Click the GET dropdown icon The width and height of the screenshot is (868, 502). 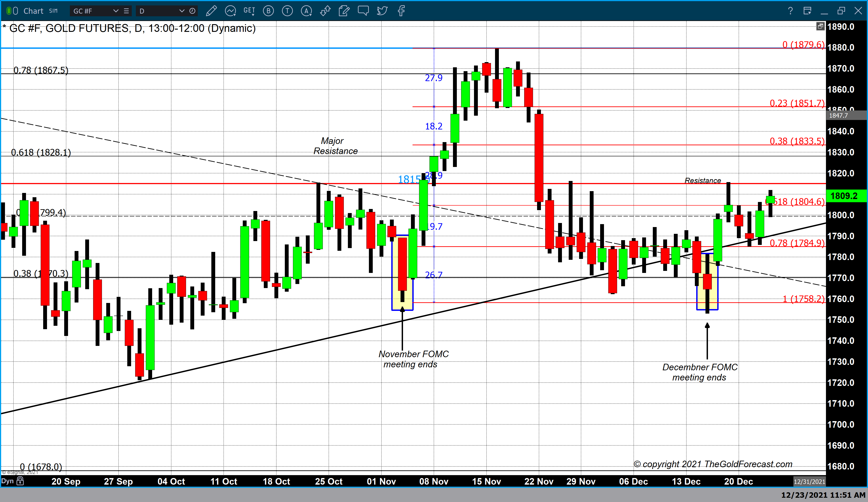[x=249, y=11]
